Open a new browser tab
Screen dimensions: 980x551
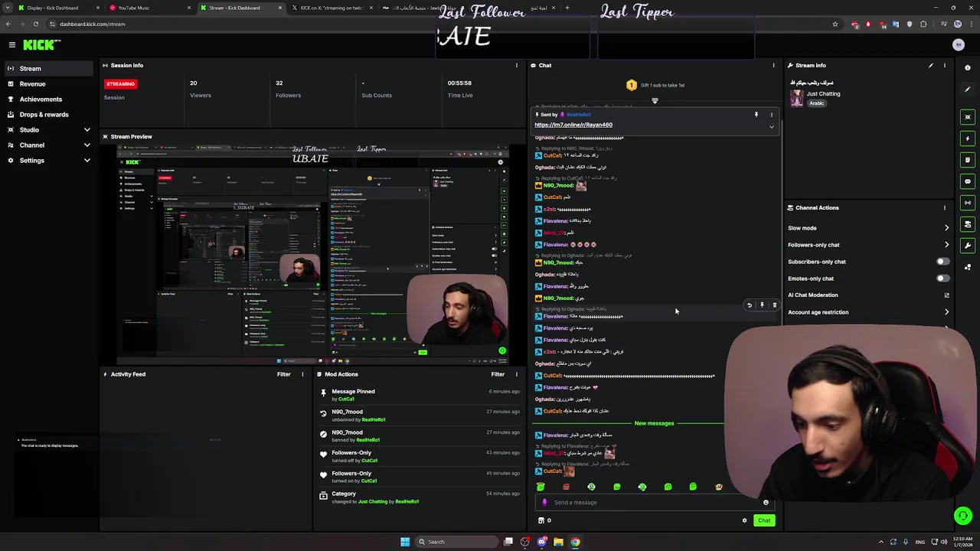pyautogui.click(x=567, y=8)
